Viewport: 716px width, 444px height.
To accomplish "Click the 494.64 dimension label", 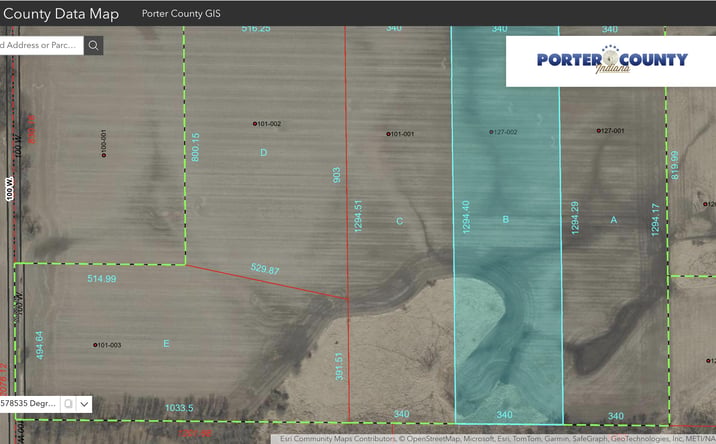I will 40,345.
